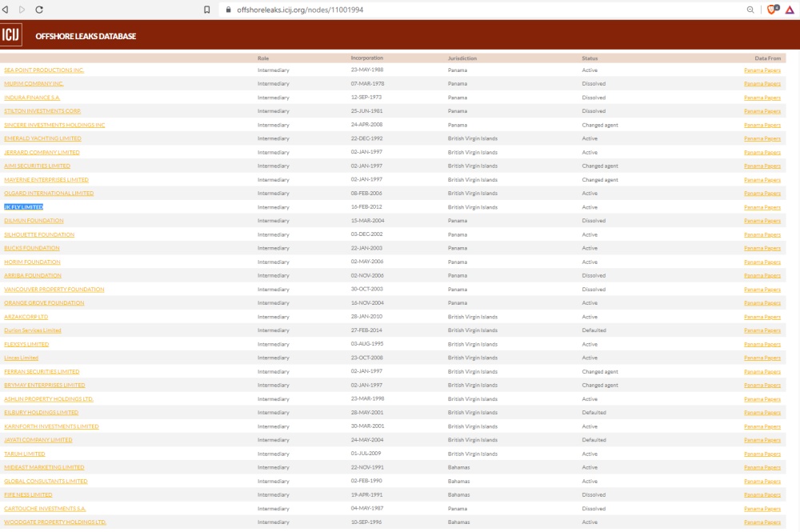This screenshot has width=800, height=532.
Task: Open Panama Papers link for MIDEAST MARKETING
Action: 762,467
